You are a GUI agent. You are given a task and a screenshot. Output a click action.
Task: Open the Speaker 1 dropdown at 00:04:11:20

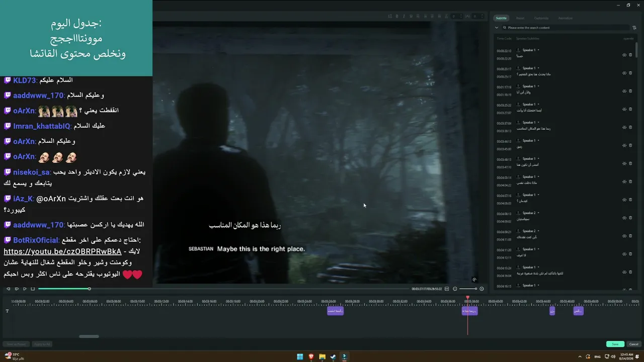[538, 249]
